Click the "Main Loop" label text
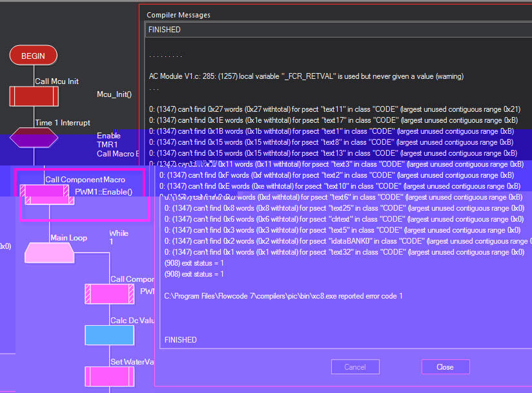532x393 pixels. click(x=69, y=238)
